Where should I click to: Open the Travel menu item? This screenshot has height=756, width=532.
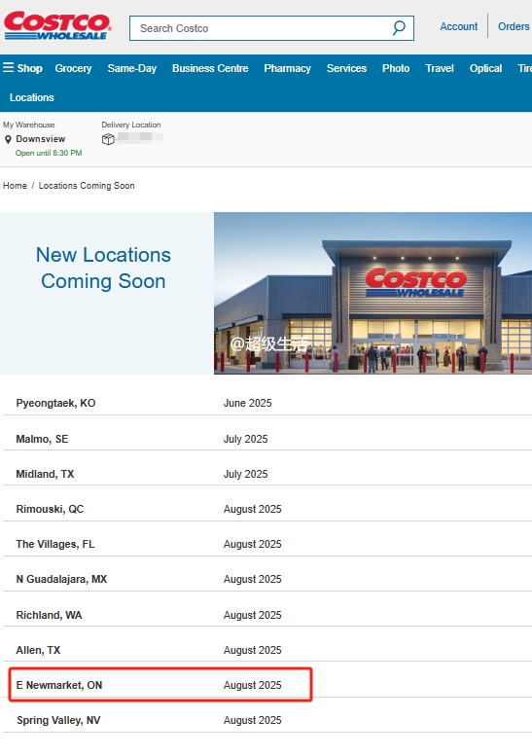(x=440, y=68)
